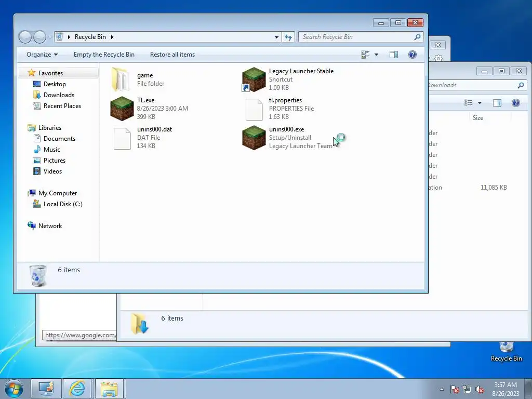
Task: Click the search magnifier in Downloads window
Action: pos(521,86)
